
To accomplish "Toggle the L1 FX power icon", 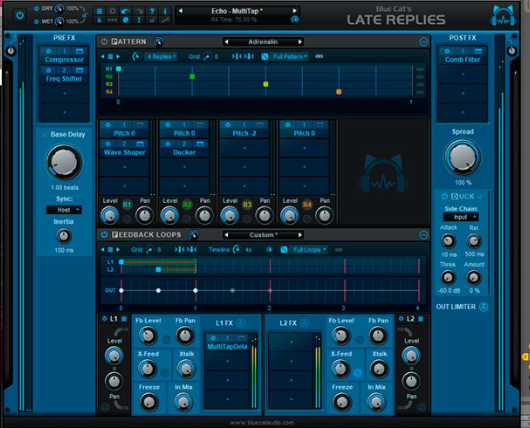I will 241,323.
